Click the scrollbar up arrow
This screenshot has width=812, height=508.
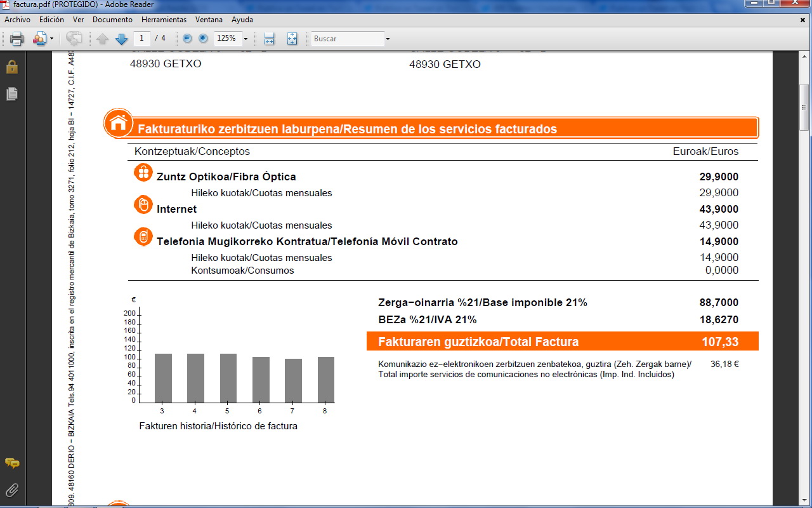[x=804, y=57]
